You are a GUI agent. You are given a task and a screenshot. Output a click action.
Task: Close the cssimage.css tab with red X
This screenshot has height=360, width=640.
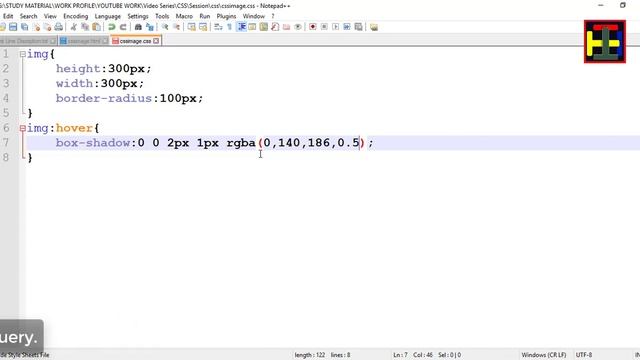click(156, 41)
